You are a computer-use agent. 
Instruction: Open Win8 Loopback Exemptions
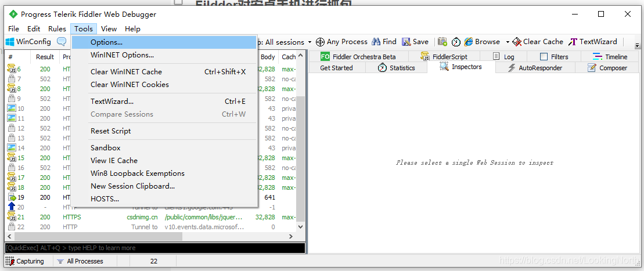coord(164,174)
